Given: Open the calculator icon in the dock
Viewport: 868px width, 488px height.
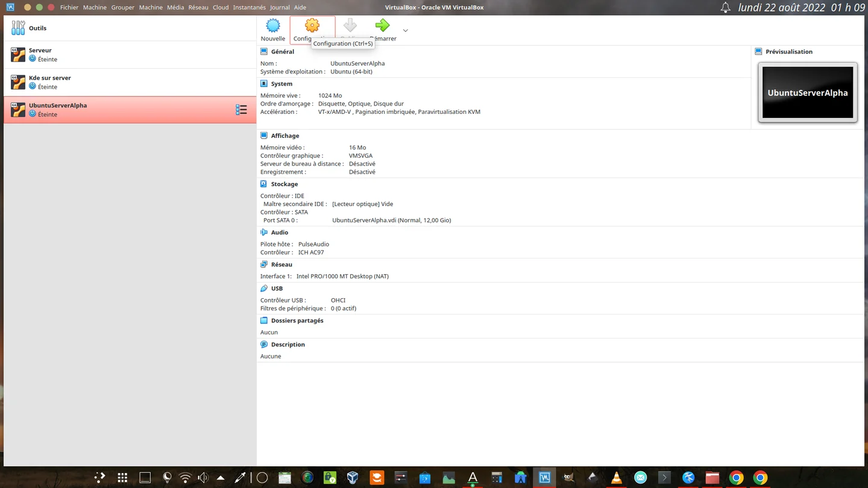Looking at the screenshot, I should pos(497,478).
